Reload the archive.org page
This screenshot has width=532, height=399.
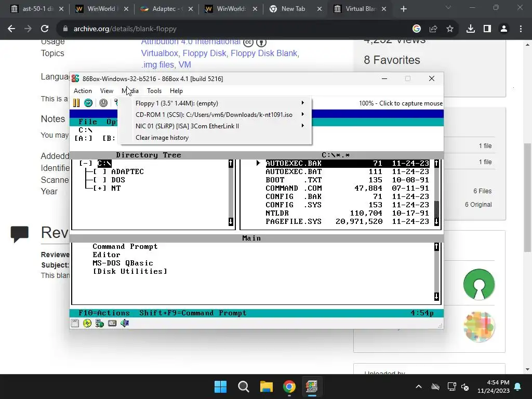45,29
